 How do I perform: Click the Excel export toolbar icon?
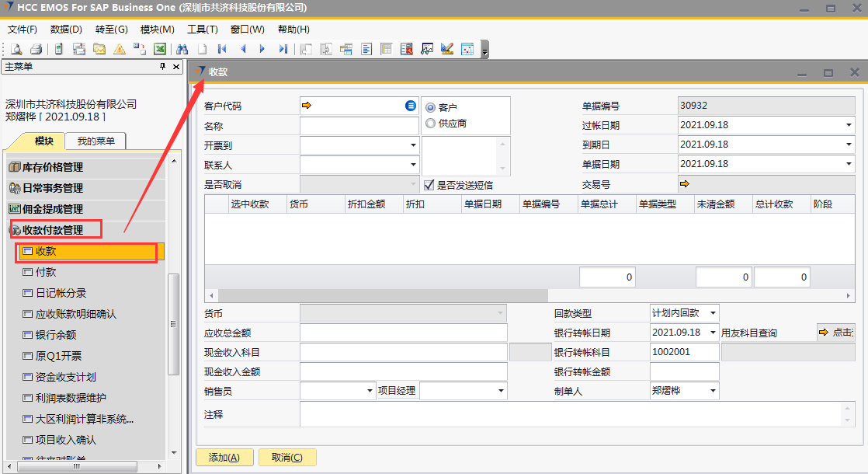159,49
